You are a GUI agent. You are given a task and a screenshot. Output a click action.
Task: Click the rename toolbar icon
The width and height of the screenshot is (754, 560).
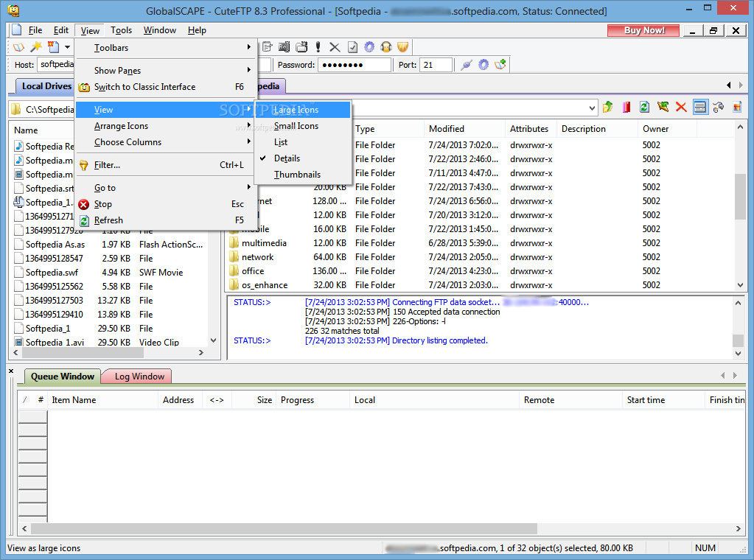[x=285, y=47]
